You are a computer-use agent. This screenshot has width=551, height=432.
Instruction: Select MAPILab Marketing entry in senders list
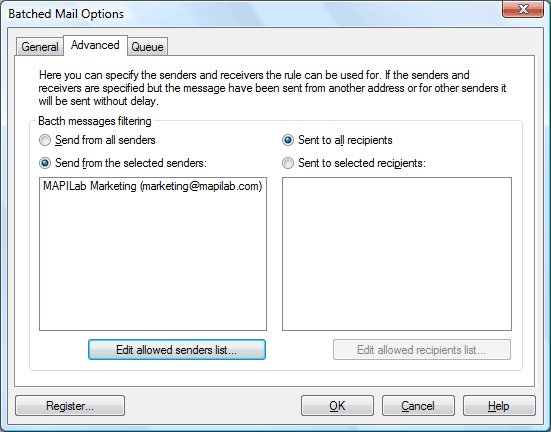153,186
